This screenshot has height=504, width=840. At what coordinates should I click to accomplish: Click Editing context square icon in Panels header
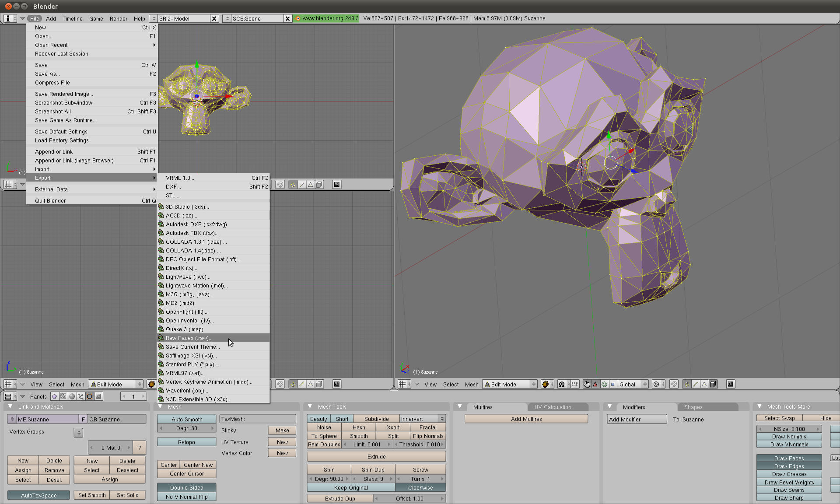[x=90, y=396]
